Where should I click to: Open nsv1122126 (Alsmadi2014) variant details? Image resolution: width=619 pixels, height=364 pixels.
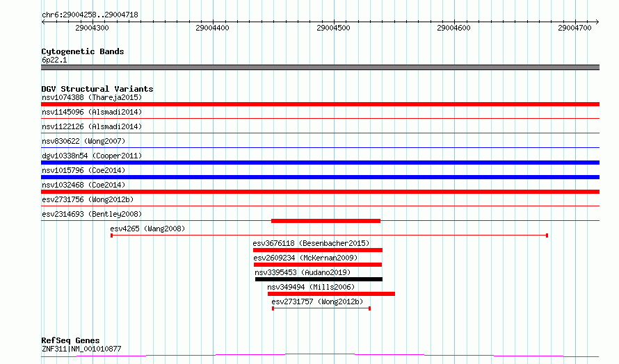point(92,126)
